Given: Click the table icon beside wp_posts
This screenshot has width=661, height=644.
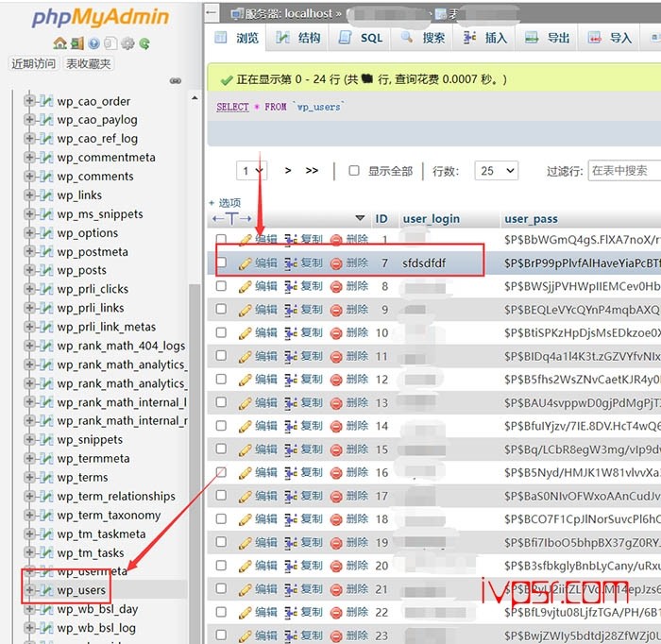Looking at the screenshot, I should (47, 271).
